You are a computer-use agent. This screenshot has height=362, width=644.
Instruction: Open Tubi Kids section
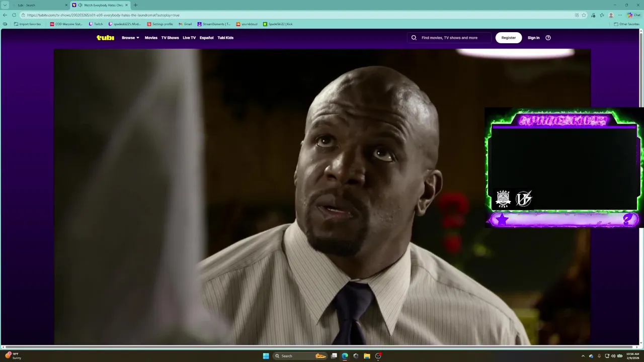225,38
